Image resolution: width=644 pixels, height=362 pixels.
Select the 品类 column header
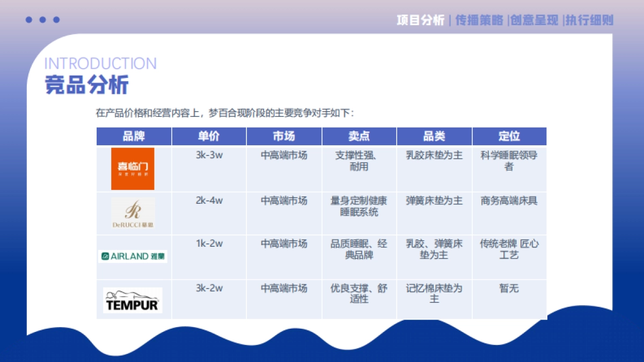pyautogui.click(x=434, y=136)
